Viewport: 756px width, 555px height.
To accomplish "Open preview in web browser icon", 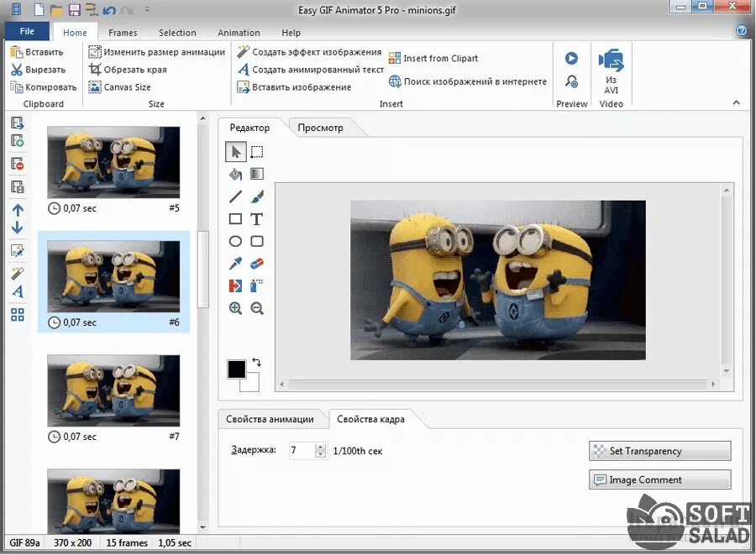I will 571,81.
